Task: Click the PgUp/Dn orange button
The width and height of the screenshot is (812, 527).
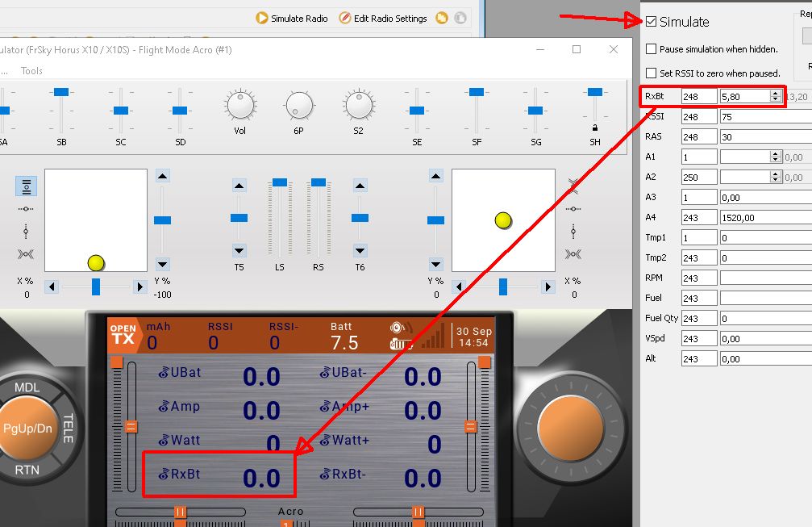Action: (x=27, y=429)
